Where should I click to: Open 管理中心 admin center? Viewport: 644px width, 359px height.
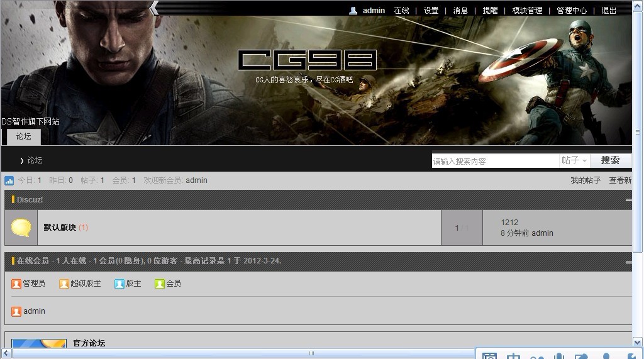tap(571, 11)
